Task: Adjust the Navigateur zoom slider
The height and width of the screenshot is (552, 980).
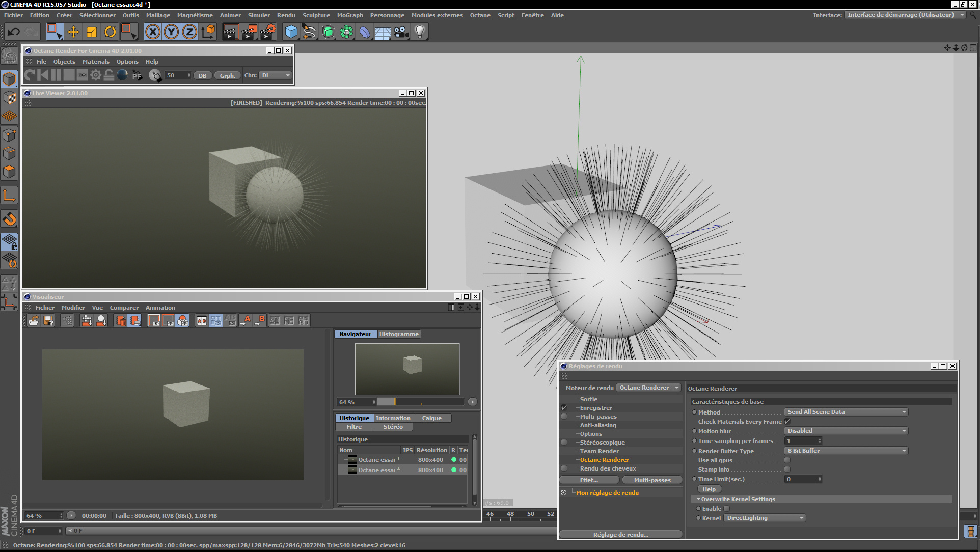Action: click(x=395, y=402)
